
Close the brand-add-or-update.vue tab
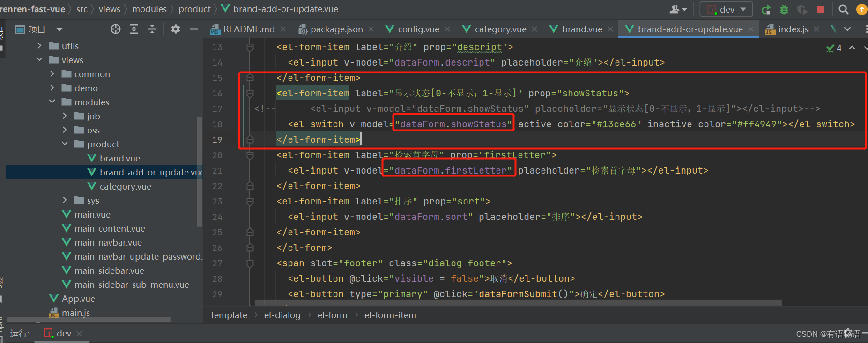pos(751,29)
